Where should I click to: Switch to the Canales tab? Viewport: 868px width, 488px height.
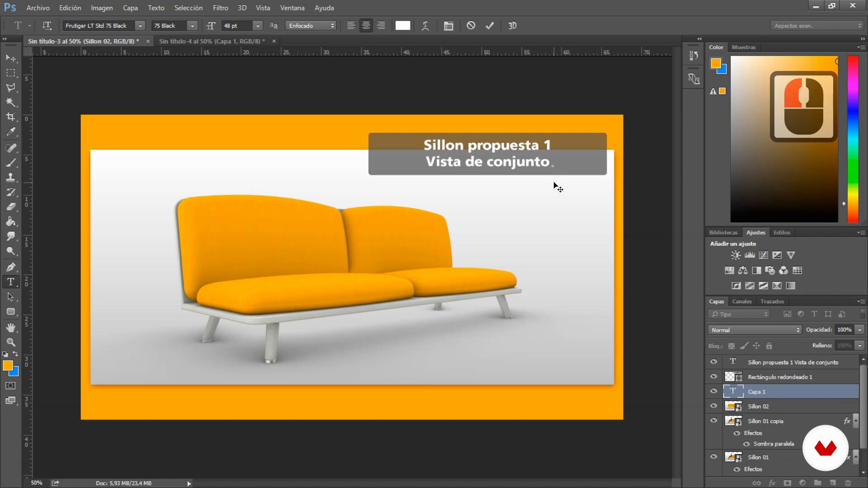coord(741,301)
